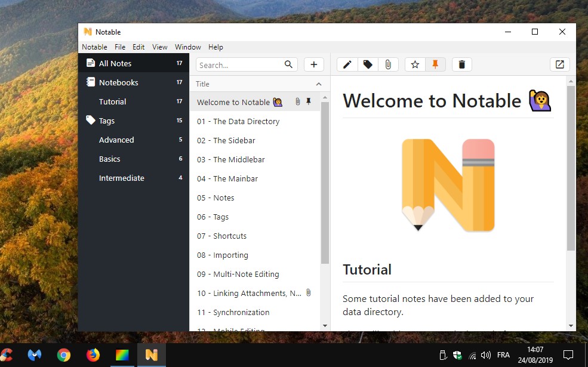Open the Window menu

coord(188,47)
